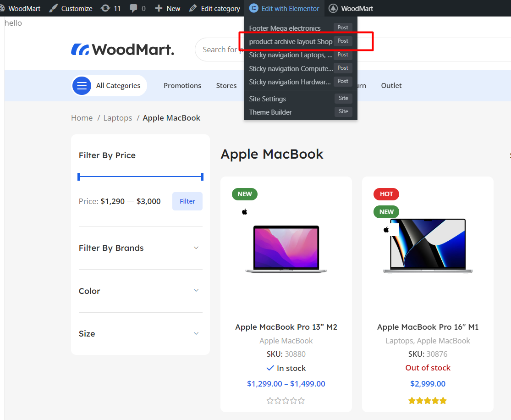This screenshot has height=420, width=511.
Task: Click the Filter price button
Action: tap(187, 201)
